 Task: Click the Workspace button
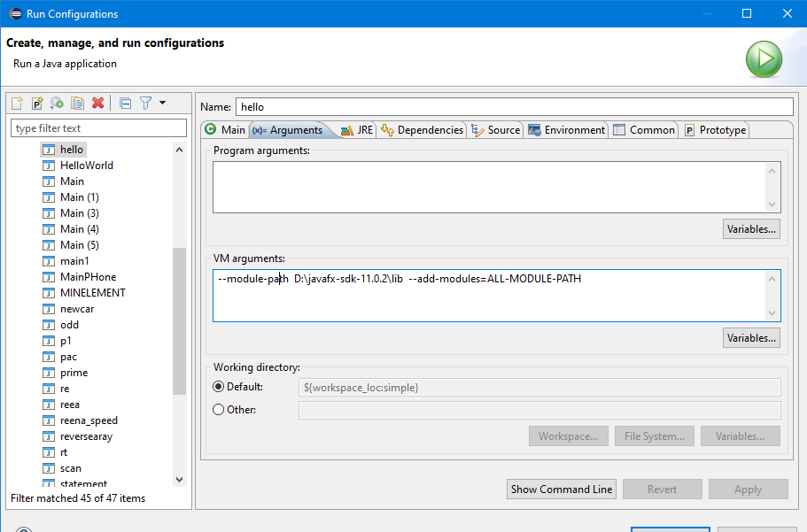(568, 436)
